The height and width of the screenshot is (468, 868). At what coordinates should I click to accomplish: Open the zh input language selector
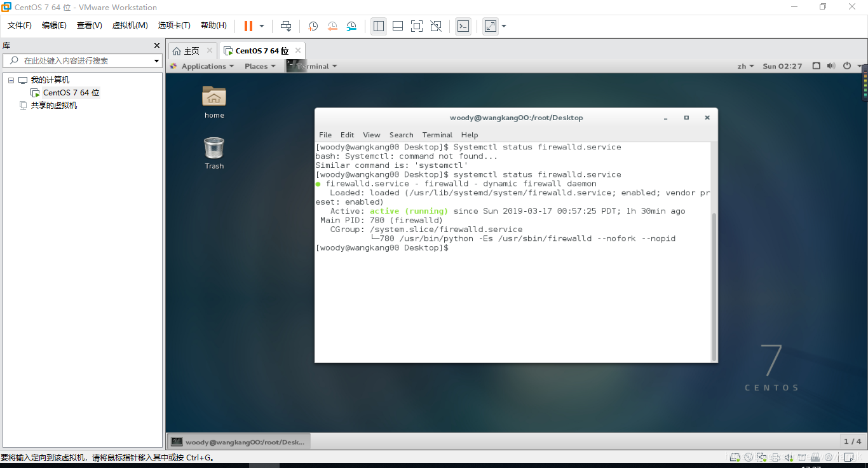point(745,66)
